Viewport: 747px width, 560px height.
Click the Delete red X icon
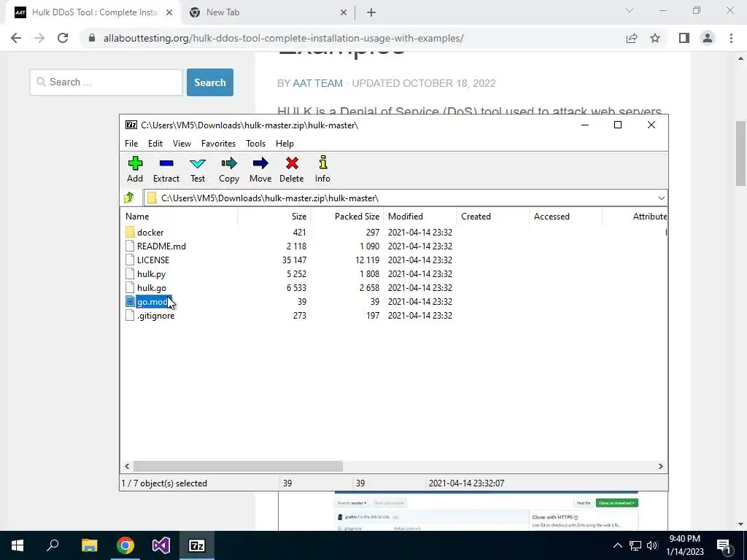point(292,163)
